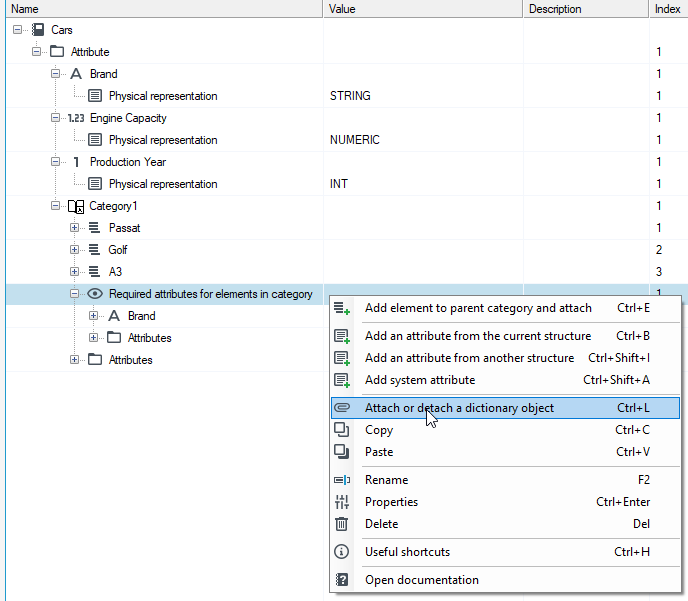
Task: Click the Delete trash icon
Action: pyautogui.click(x=341, y=524)
